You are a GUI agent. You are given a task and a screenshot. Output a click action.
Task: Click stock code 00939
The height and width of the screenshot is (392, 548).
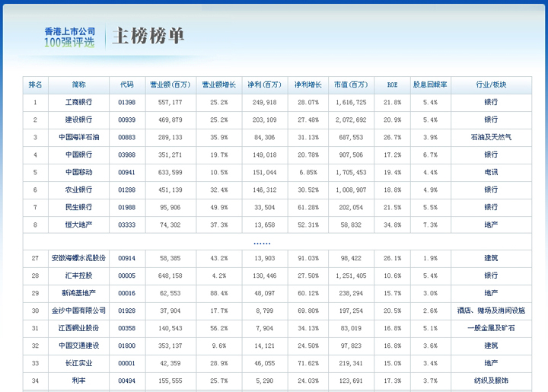(126, 120)
